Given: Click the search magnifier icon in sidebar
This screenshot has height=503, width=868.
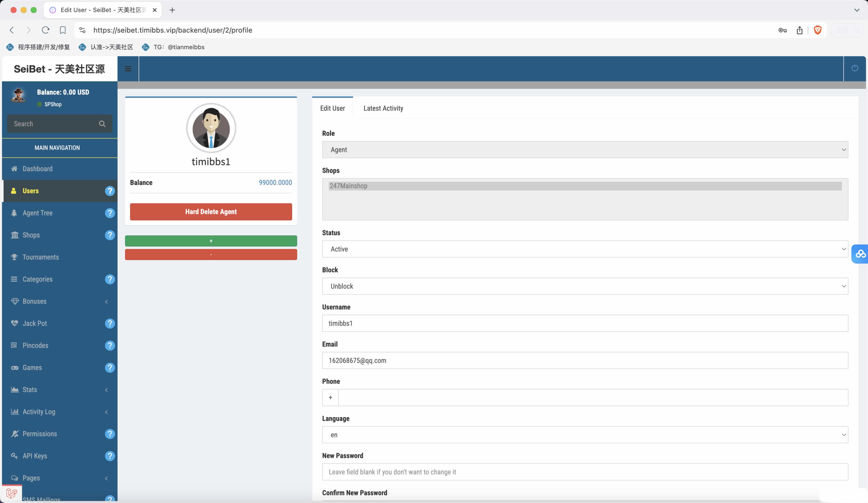Looking at the screenshot, I should (x=102, y=124).
